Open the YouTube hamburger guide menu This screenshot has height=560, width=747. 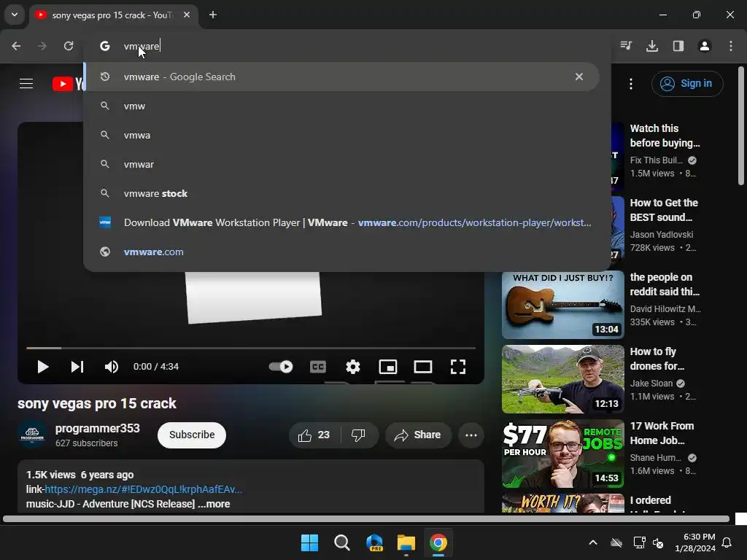pyautogui.click(x=26, y=84)
